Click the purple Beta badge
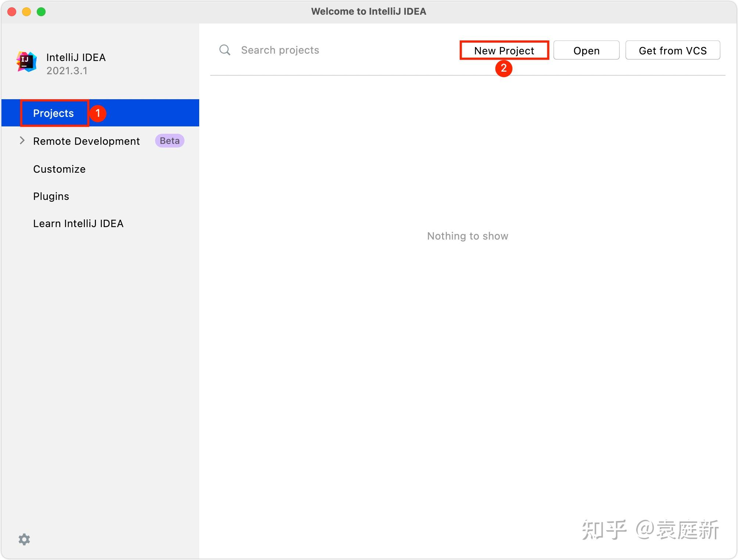The width and height of the screenshot is (738, 560). (x=169, y=141)
